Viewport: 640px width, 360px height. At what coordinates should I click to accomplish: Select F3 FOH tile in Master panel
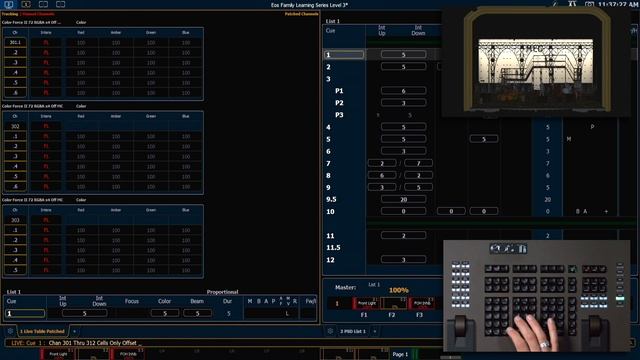pos(421,303)
